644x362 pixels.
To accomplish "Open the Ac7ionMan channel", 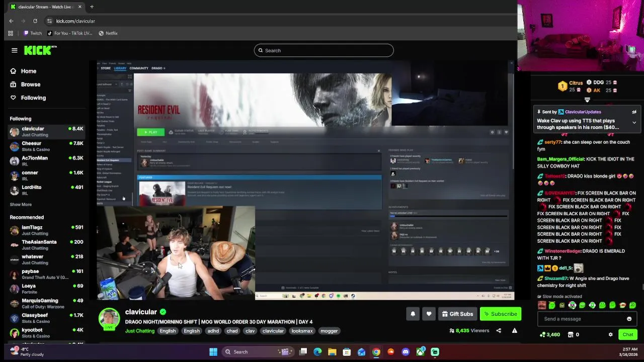I will tap(46, 161).
